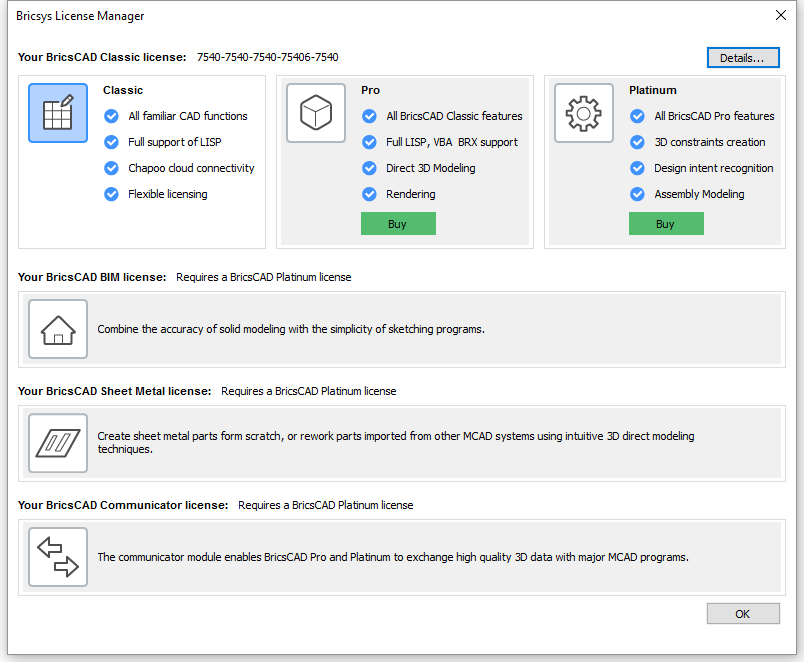Click the BIM house icon
804x662 pixels.
[x=58, y=329]
